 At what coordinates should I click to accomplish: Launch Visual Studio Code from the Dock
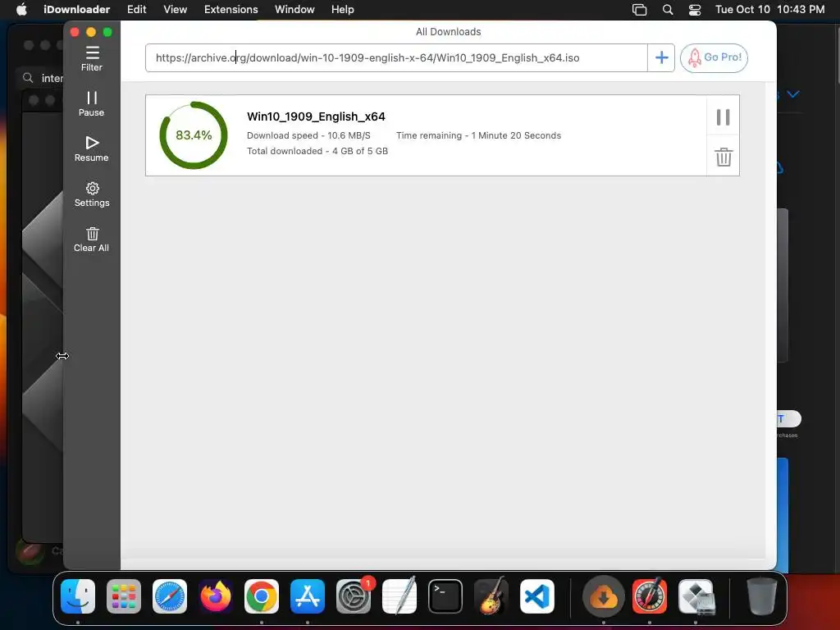(537, 596)
